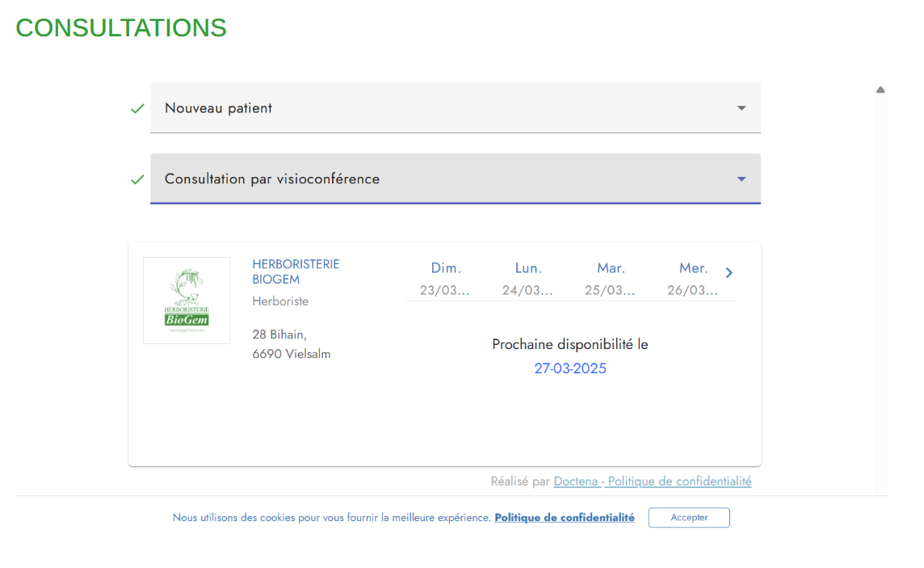Click green checkmark beside Consultation par visioconférence
This screenshot has width=924, height=568.
(137, 179)
